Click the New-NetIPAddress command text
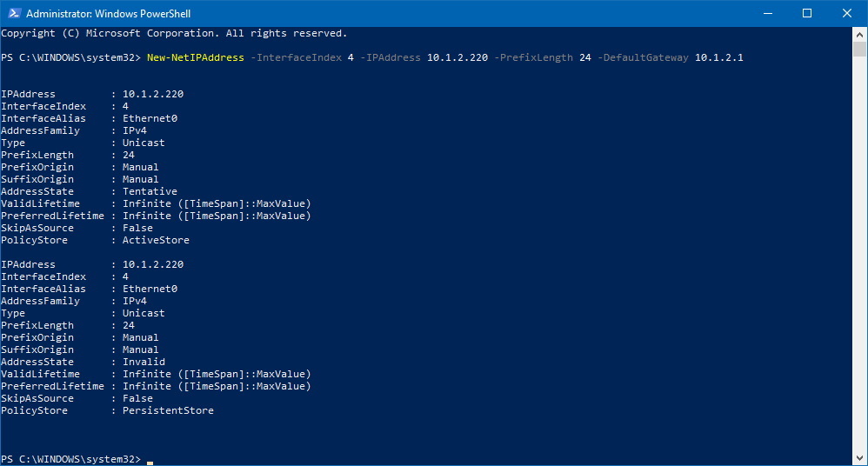The height and width of the screenshot is (466, 868). [x=196, y=57]
